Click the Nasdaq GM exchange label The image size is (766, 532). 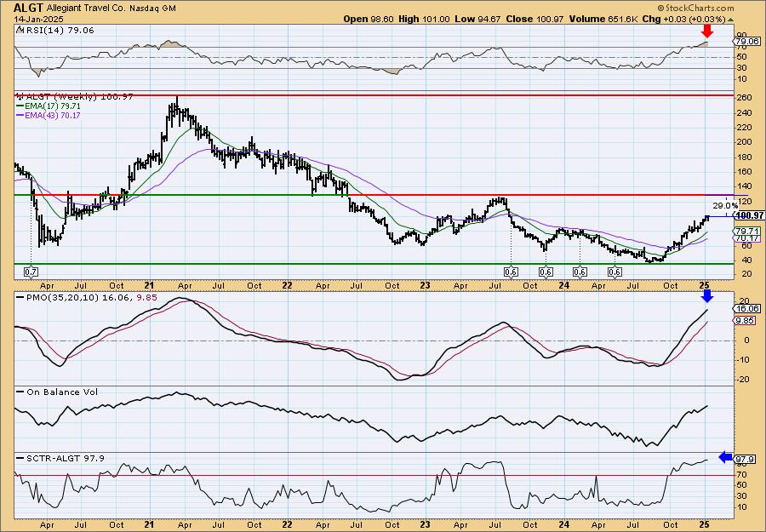pyautogui.click(x=152, y=9)
